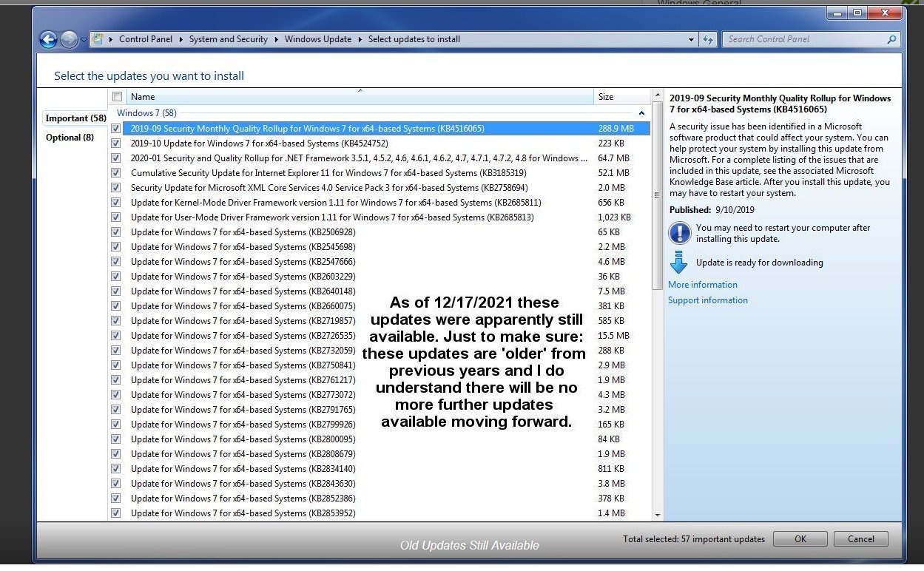Viewport: 924px width, 571px height.
Task: Click the forward navigation arrow
Action: tap(68, 38)
